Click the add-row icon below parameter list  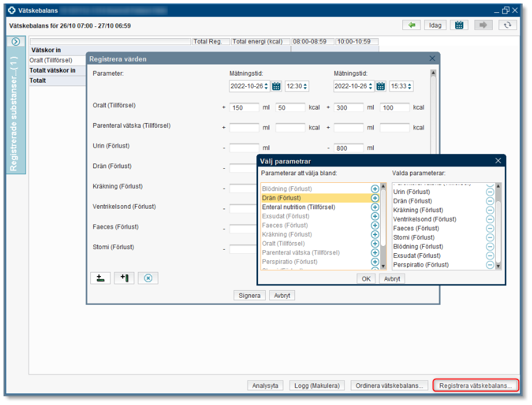point(100,278)
